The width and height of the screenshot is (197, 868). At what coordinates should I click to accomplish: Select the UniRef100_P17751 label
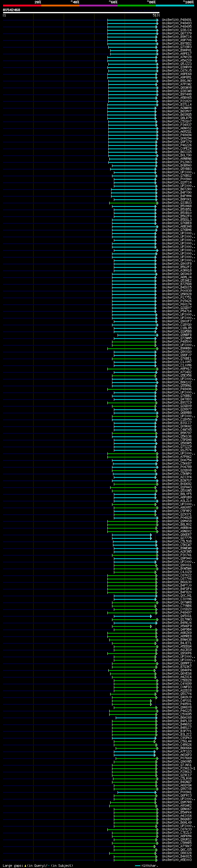click(177, 297)
